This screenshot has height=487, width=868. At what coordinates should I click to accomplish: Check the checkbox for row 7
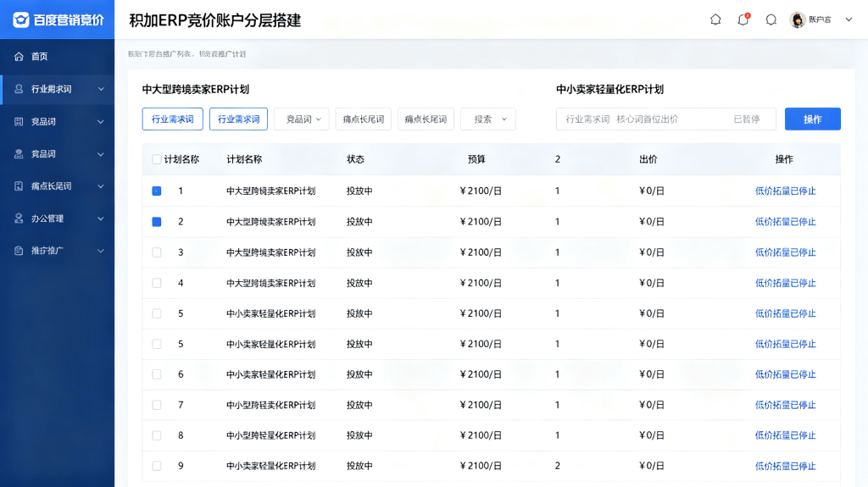coord(157,405)
